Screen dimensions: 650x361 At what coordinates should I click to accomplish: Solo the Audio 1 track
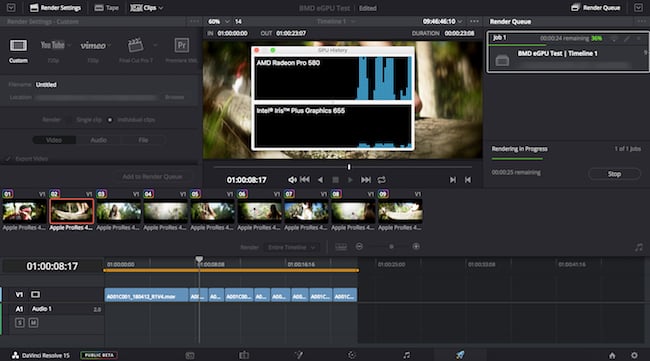point(19,322)
